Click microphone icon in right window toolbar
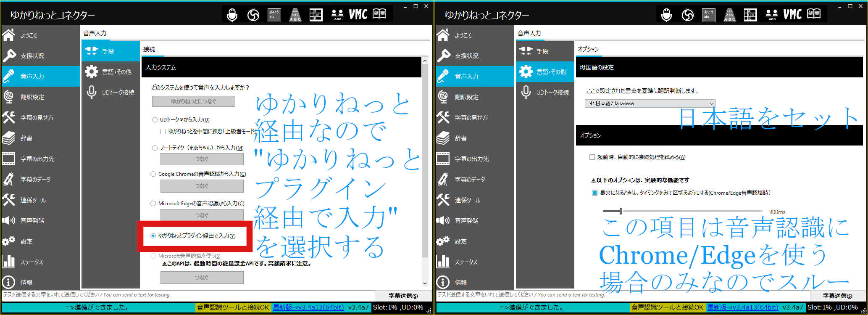 (x=666, y=15)
